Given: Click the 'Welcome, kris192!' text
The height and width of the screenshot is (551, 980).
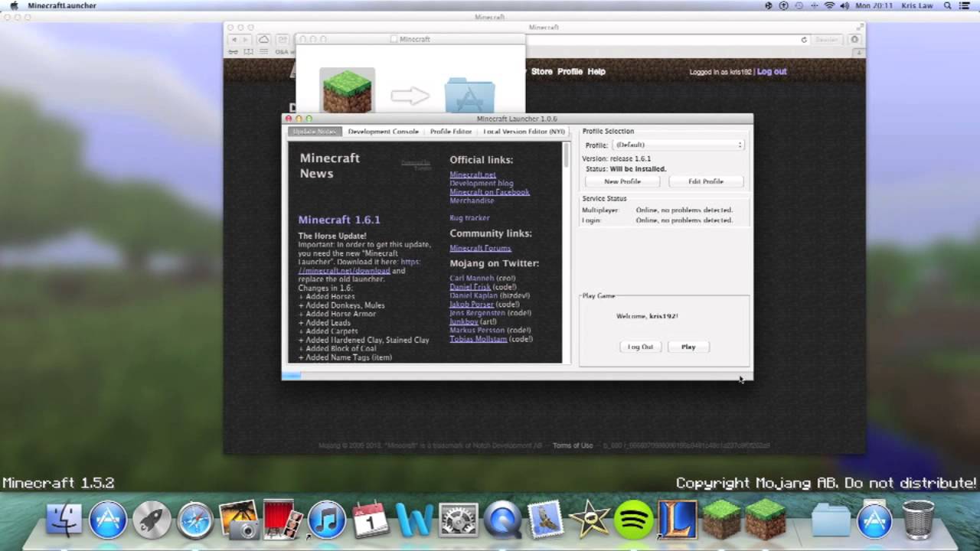Looking at the screenshot, I should pyautogui.click(x=647, y=316).
